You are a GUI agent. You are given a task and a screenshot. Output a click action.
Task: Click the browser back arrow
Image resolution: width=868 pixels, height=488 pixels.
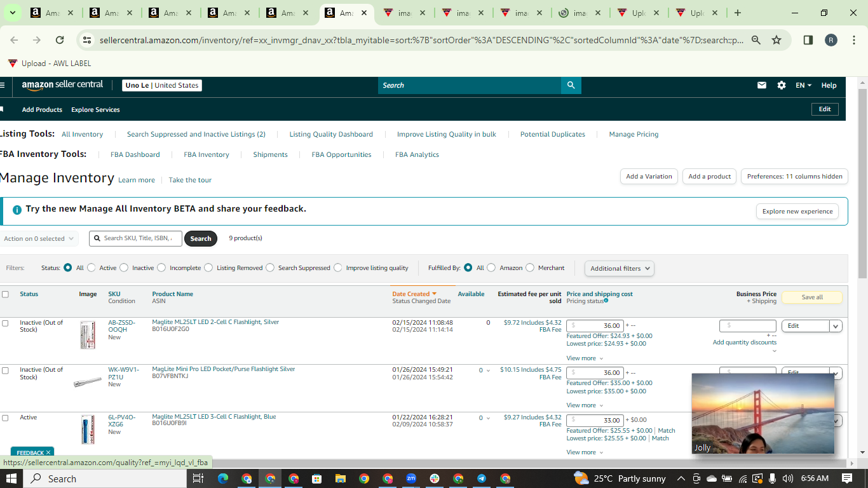tap(14, 40)
